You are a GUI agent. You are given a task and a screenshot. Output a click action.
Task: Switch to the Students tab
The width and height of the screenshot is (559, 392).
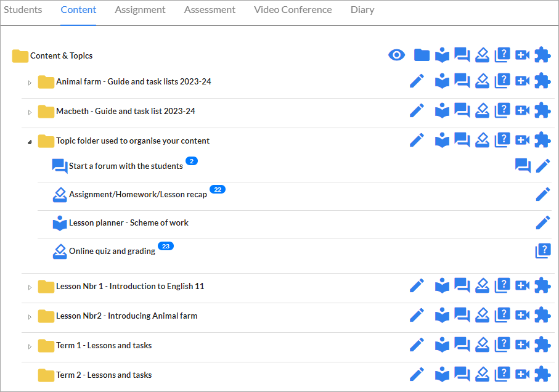pyautogui.click(x=23, y=10)
